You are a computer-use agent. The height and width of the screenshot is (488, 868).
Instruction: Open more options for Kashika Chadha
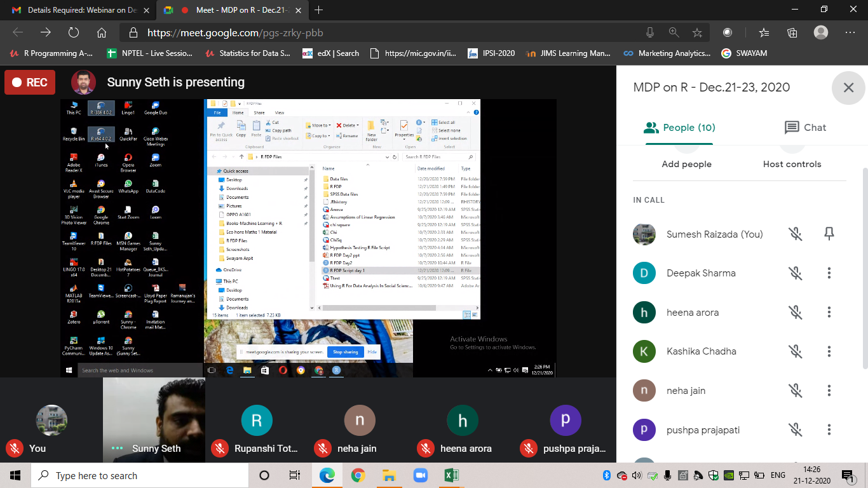(829, 351)
